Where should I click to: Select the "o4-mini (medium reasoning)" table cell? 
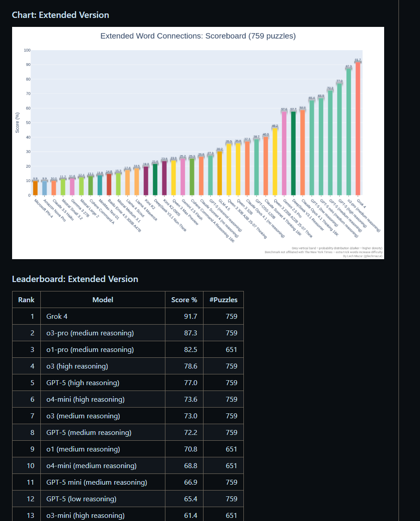(103, 466)
